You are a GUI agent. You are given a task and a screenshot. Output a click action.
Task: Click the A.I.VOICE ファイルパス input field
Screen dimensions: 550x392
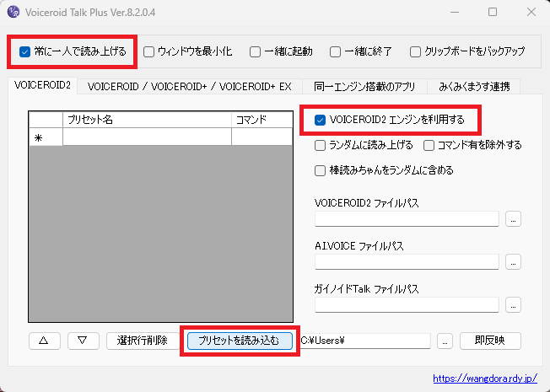coord(407,262)
